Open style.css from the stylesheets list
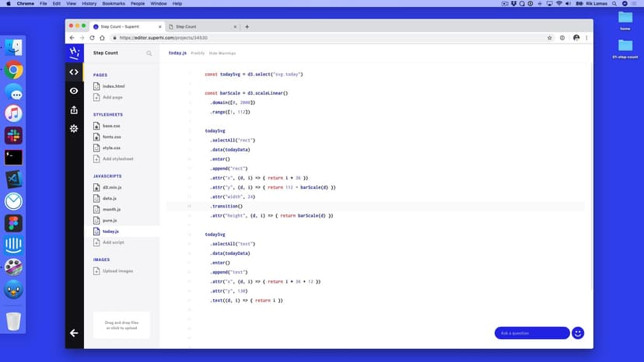This screenshot has width=644, height=362. [x=111, y=148]
